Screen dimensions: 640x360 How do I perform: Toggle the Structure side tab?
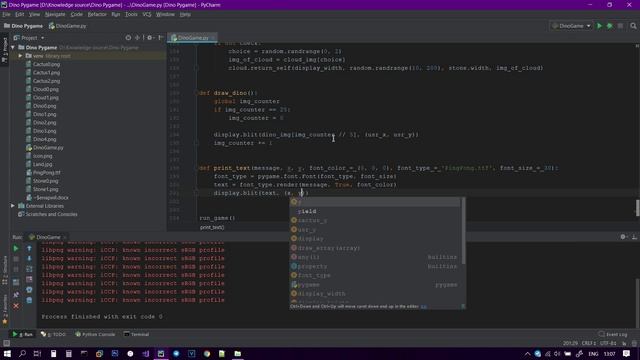point(4,270)
